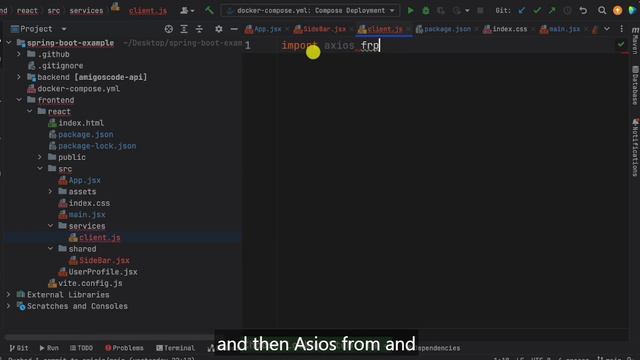The width and height of the screenshot is (640, 360).
Task: Expand the backend module folder
Action: (x=19, y=77)
